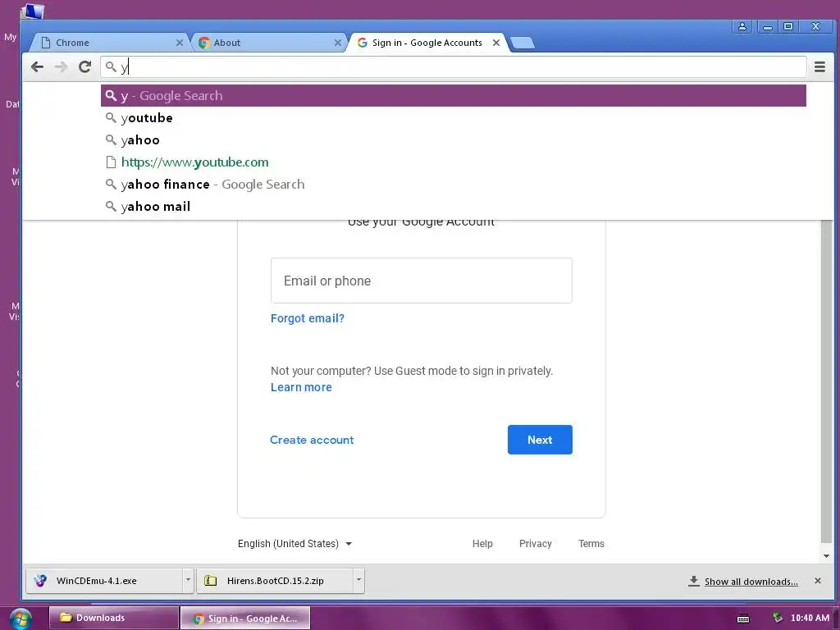This screenshot has width=840, height=630.
Task: Pick the 'yahoo finance' suggestion
Action: [453, 185]
